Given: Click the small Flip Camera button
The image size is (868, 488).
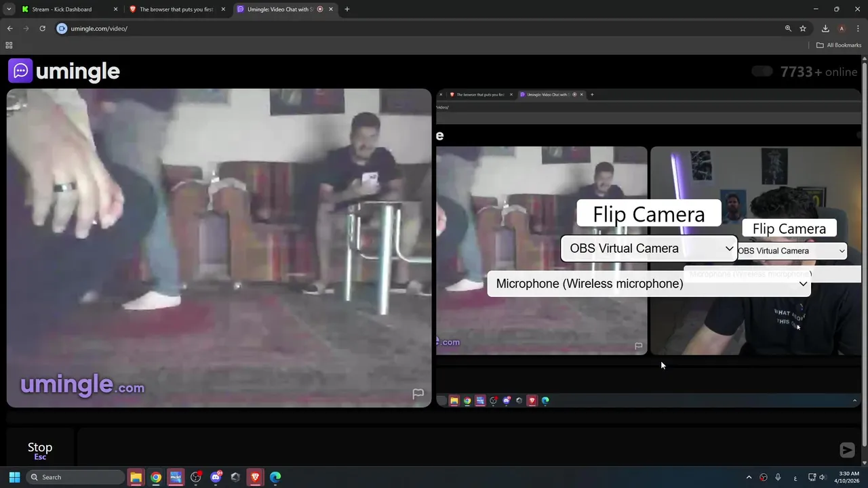Looking at the screenshot, I should [789, 228].
